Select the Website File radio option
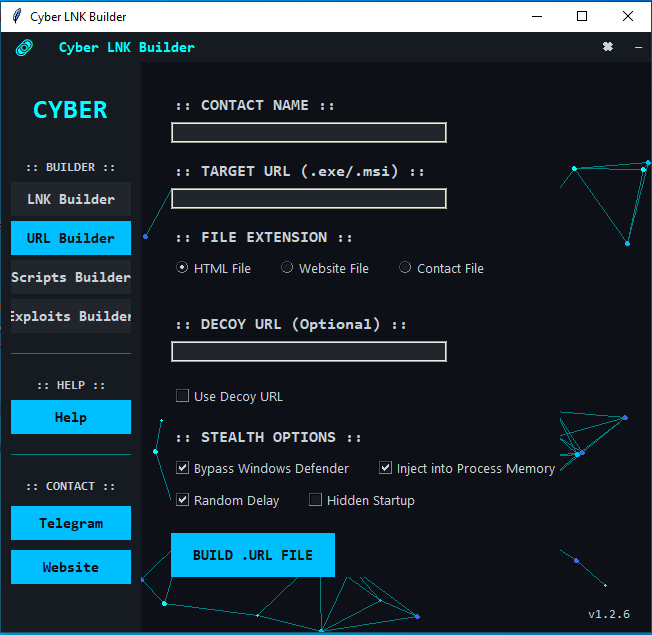The image size is (652, 635). tap(287, 267)
